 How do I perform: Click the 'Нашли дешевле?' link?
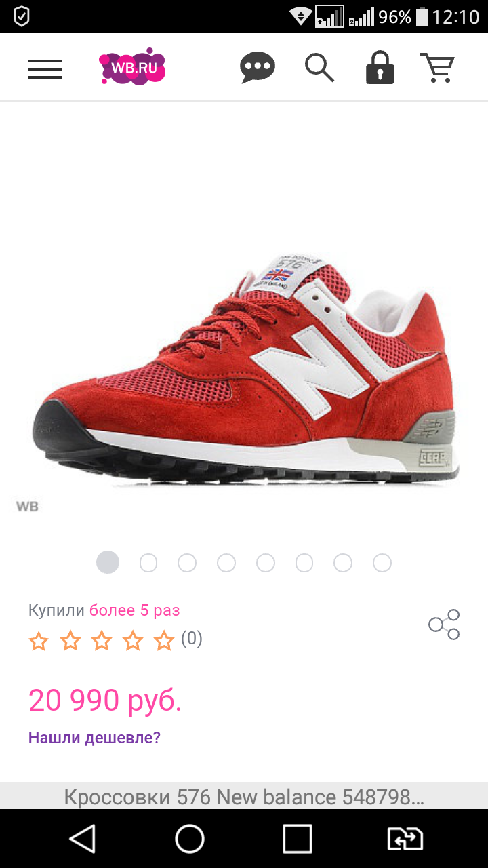click(94, 738)
